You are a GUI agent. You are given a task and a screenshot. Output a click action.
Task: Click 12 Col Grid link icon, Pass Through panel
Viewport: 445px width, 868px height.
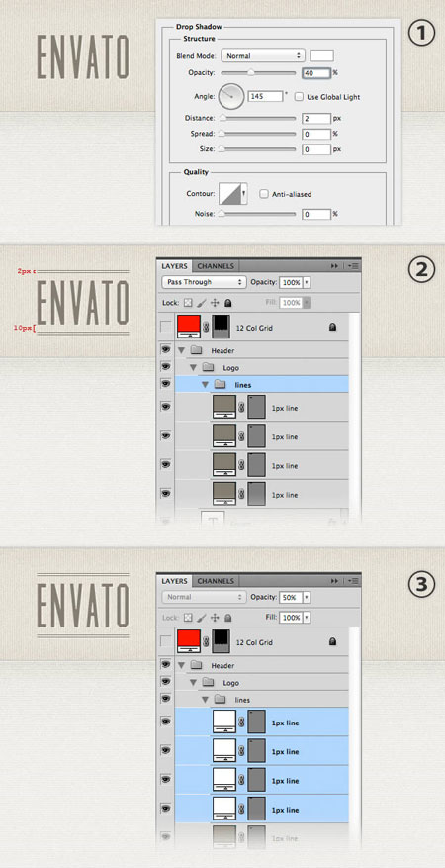pyautogui.click(x=207, y=328)
